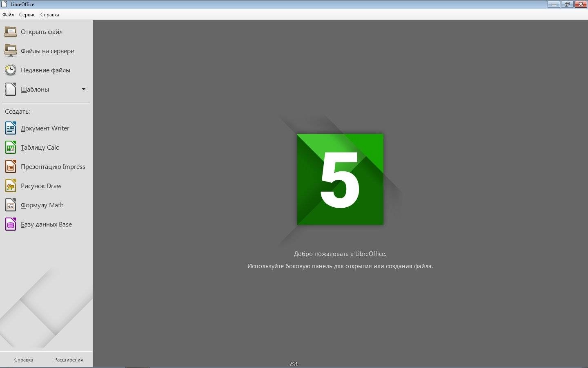This screenshot has height=368, width=588.
Task: Click the Шаблоны label
Action: coord(35,90)
